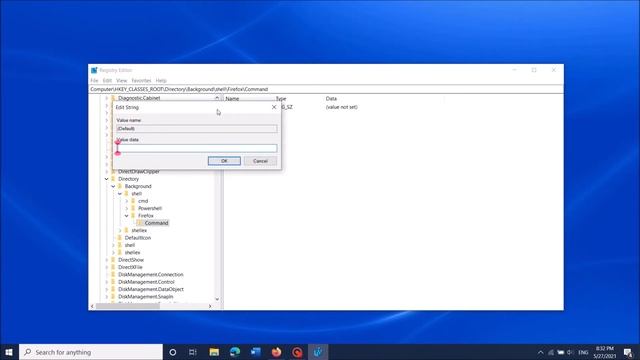
Task: Open the Favorites menu
Action: point(141,80)
